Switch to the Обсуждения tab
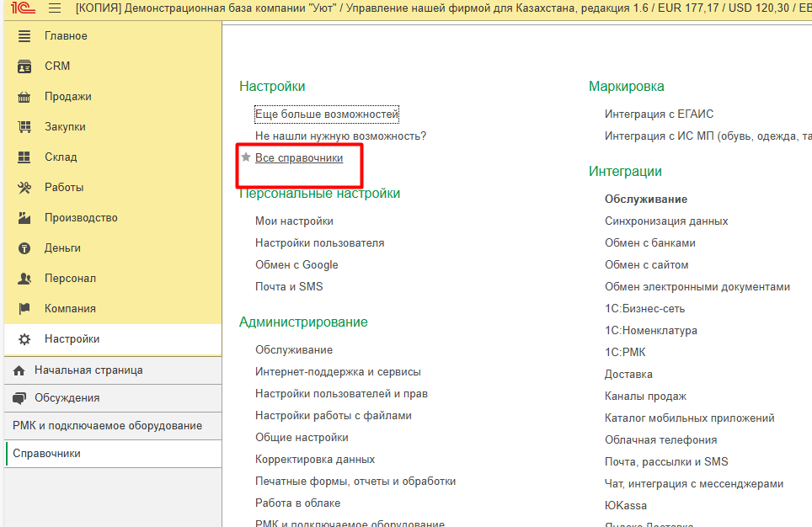 coord(67,398)
